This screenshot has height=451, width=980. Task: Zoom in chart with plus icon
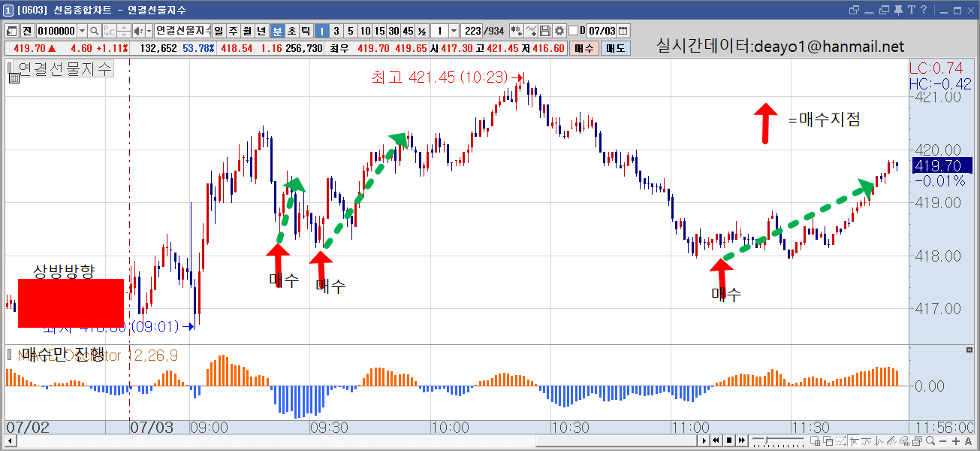956,440
